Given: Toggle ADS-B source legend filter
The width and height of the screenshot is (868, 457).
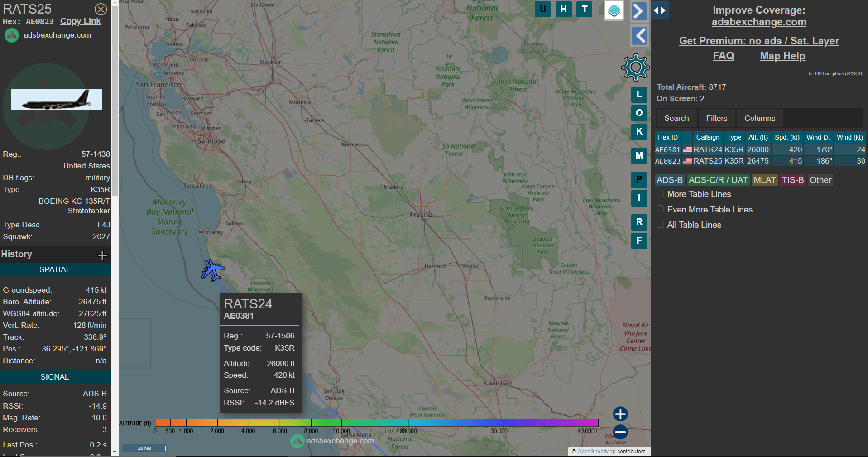Looking at the screenshot, I should point(669,180).
